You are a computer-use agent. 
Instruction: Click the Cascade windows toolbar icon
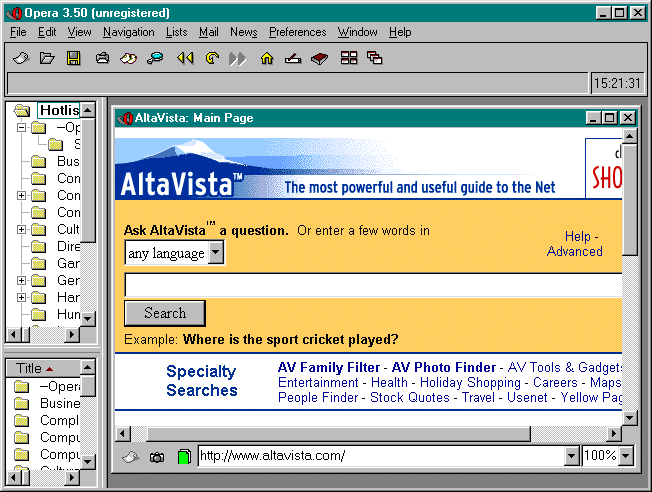(375, 58)
